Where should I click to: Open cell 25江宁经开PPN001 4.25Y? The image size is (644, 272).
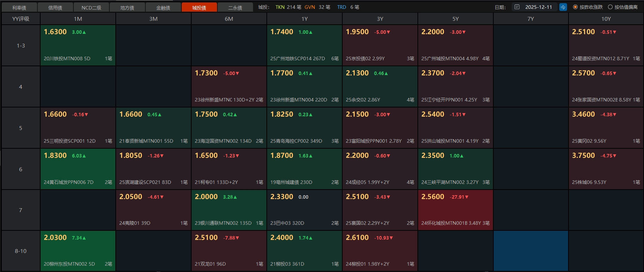pyautogui.click(x=456, y=87)
